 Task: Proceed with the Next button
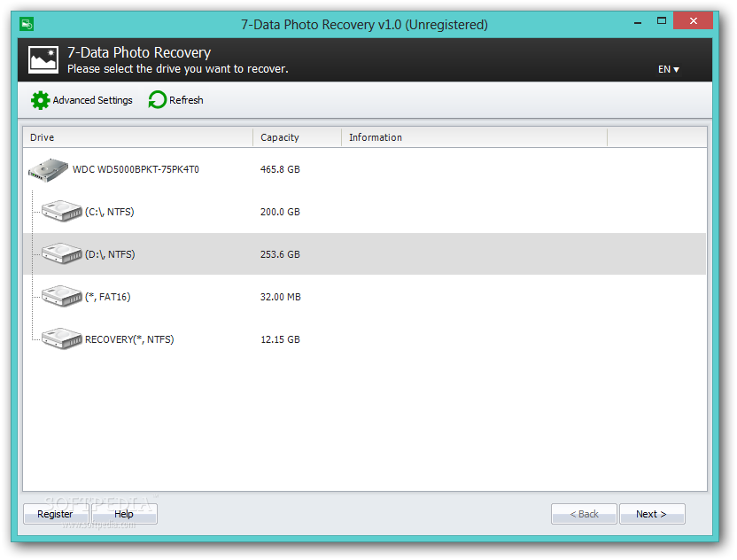point(652,514)
